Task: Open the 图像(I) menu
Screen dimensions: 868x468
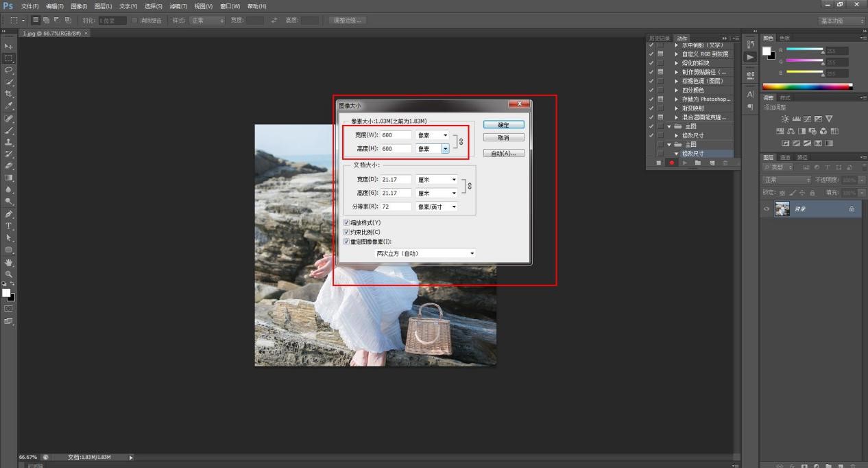Action: coord(79,6)
